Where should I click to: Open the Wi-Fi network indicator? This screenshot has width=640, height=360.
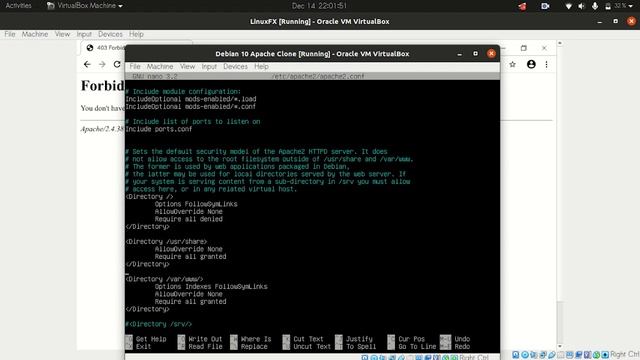tap(568, 6)
